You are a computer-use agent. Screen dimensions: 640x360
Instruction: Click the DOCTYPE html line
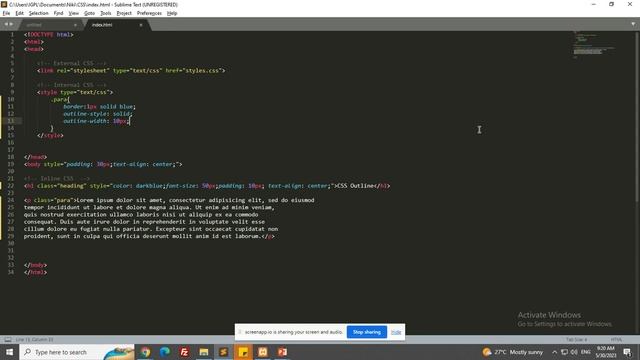tap(49, 34)
